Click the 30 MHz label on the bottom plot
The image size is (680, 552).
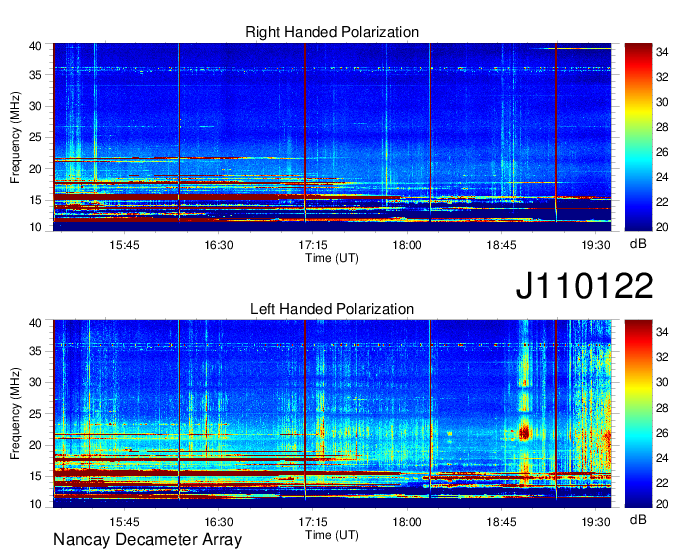(35, 382)
